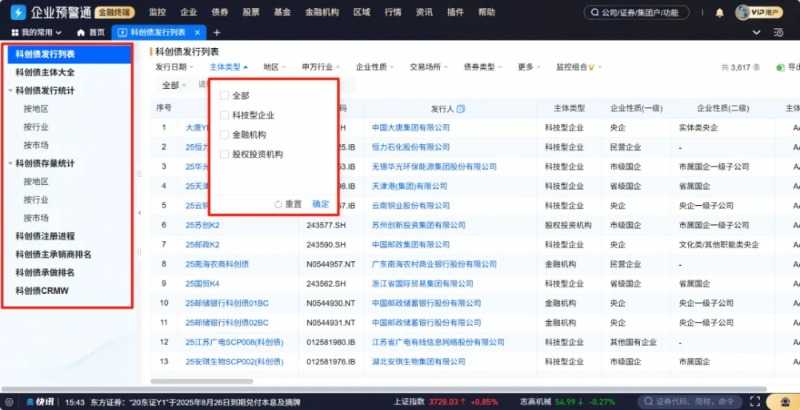Click the 快讯 news icon in status bar
This screenshot has height=410, width=800.
[40, 402]
